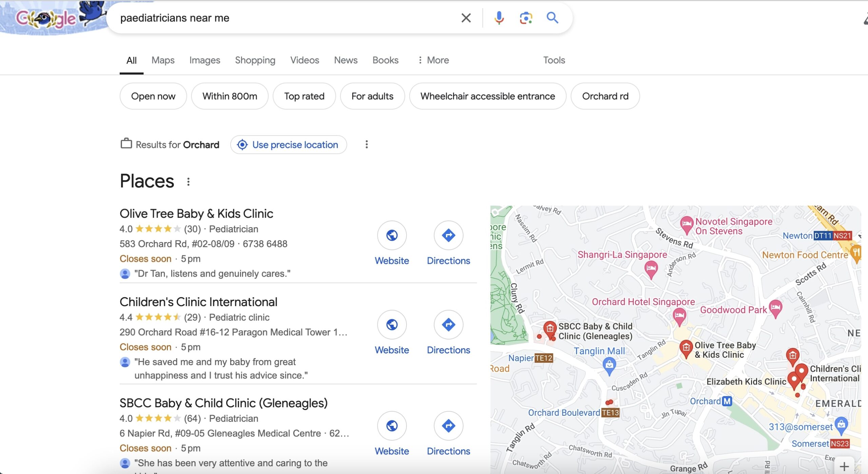
Task: Click into the search box text field
Action: coord(285,18)
